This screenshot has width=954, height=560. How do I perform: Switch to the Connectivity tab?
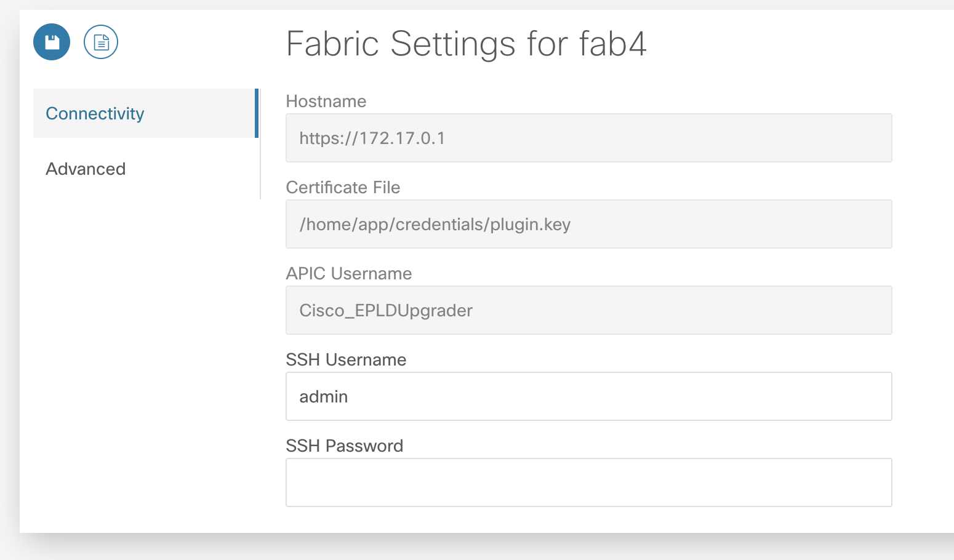(x=146, y=113)
